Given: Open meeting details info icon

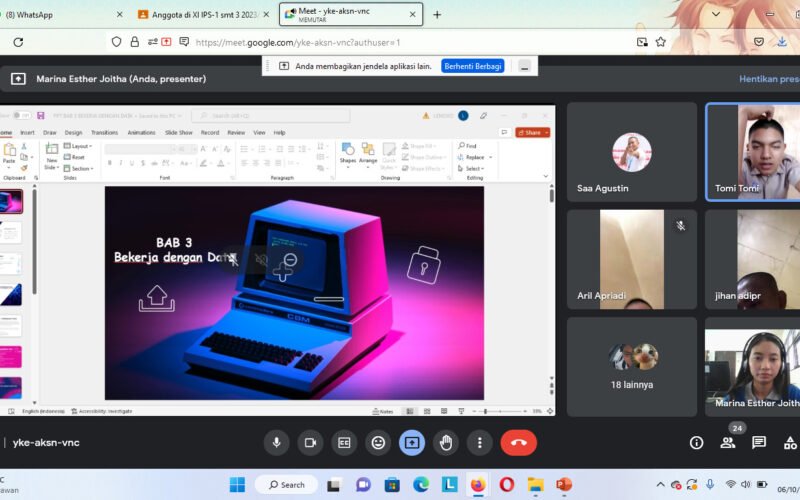Looking at the screenshot, I should (x=697, y=442).
